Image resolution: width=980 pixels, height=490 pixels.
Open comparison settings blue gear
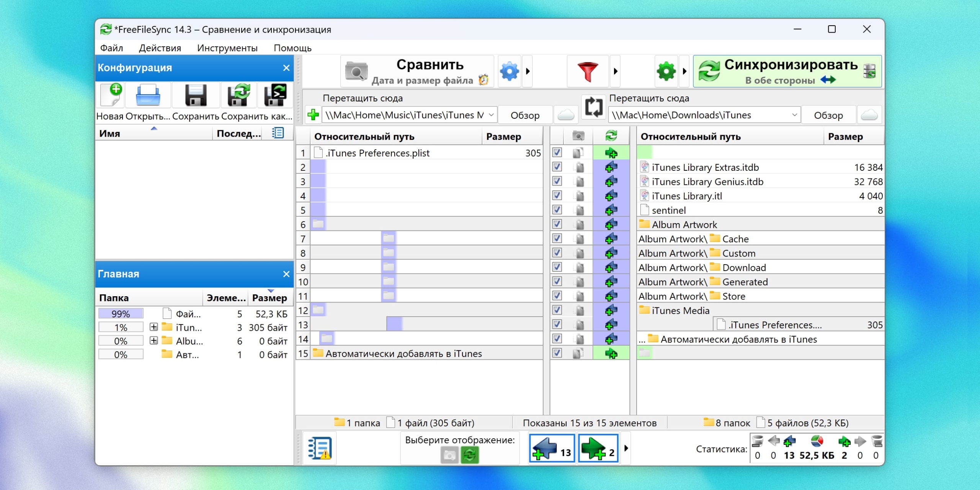point(510,71)
